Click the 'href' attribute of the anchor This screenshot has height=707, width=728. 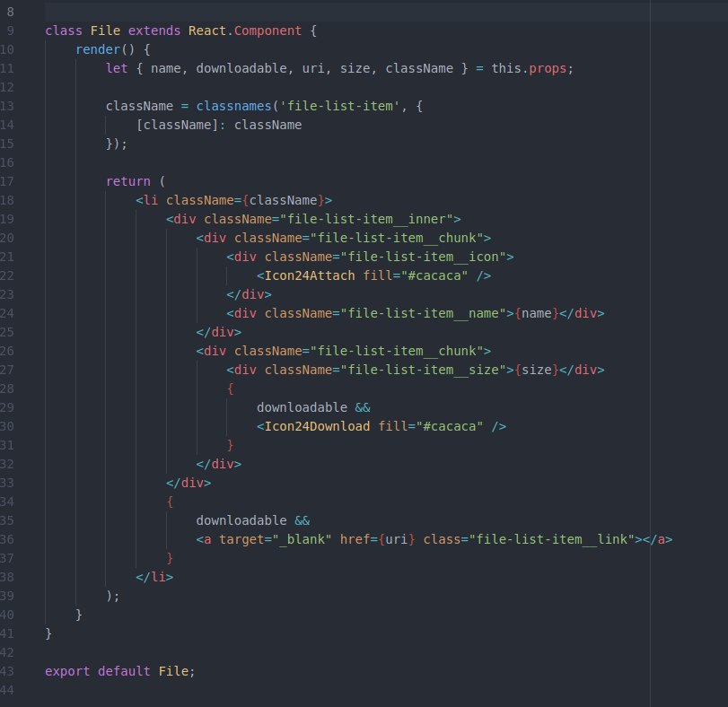(x=355, y=539)
